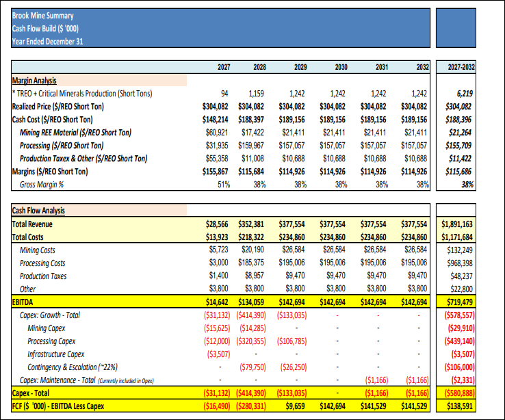Select 'Processing Capex' row label
Image resolution: width=505 pixels, height=420 pixels.
(51, 341)
